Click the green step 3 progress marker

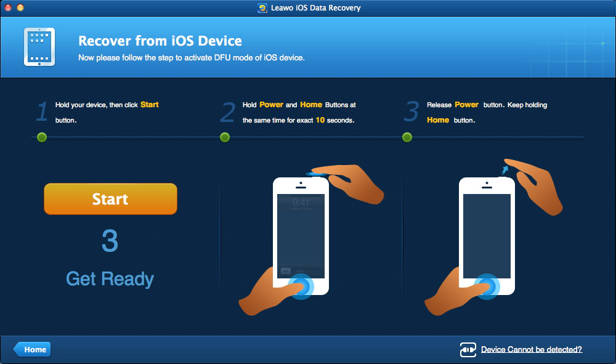[407, 137]
